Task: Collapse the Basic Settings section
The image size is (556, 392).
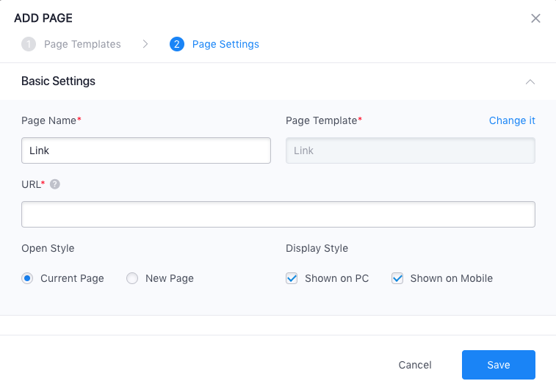Action: (530, 82)
